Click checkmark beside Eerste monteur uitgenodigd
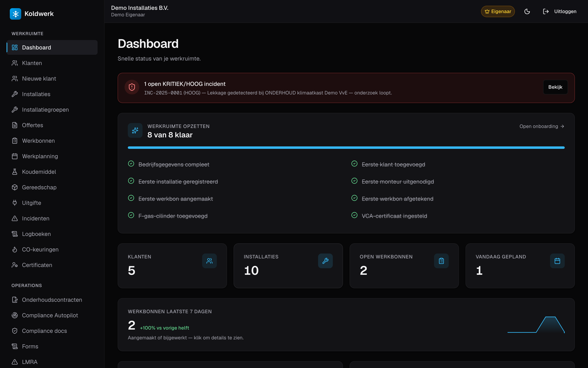 [x=354, y=181]
